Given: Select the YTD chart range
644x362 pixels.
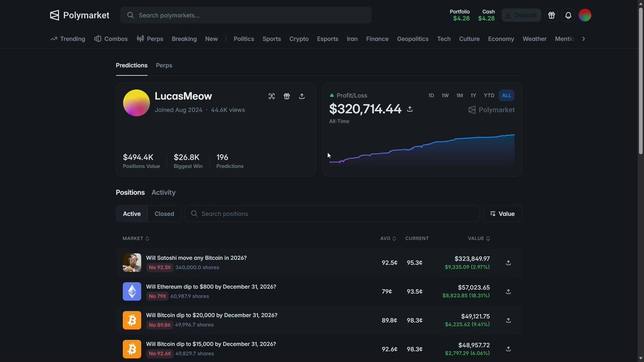Looking at the screenshot, I should click(489, 95).
